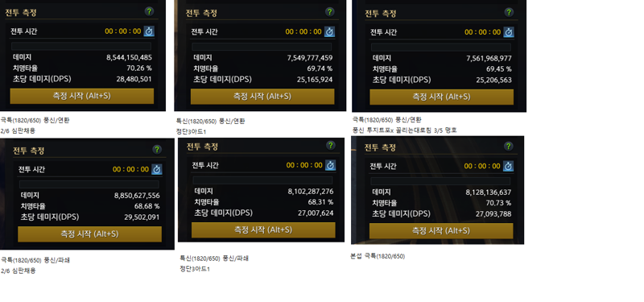This screenshot has width=644, height=302.
Task: Start measurement in the 70.73 % crit rate panel
Action: pos(441,231)
